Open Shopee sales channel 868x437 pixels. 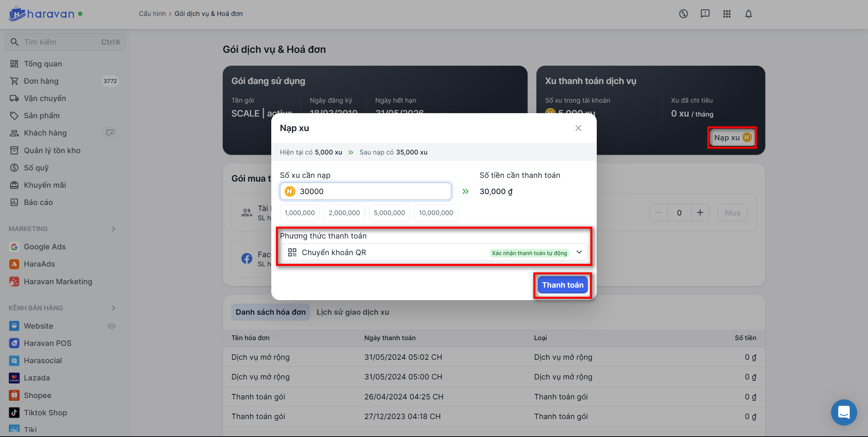[x=37, y=395]
